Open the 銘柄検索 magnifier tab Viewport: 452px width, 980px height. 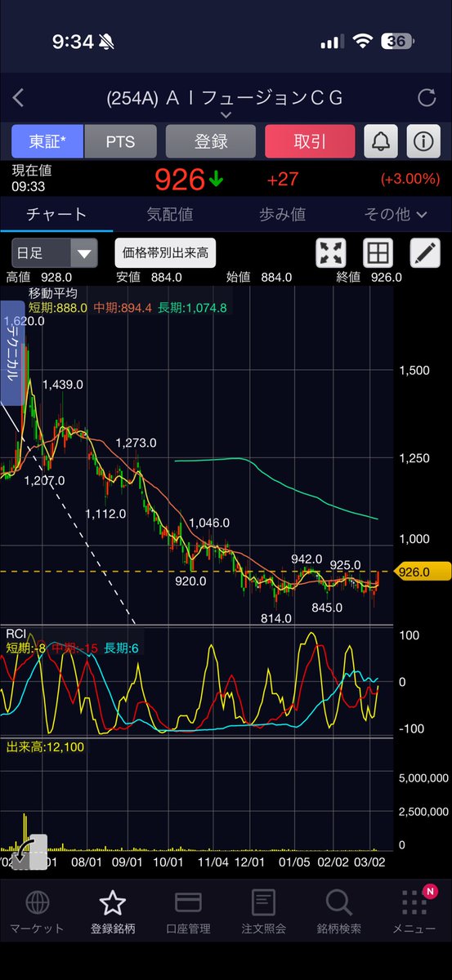pos(338,912)
